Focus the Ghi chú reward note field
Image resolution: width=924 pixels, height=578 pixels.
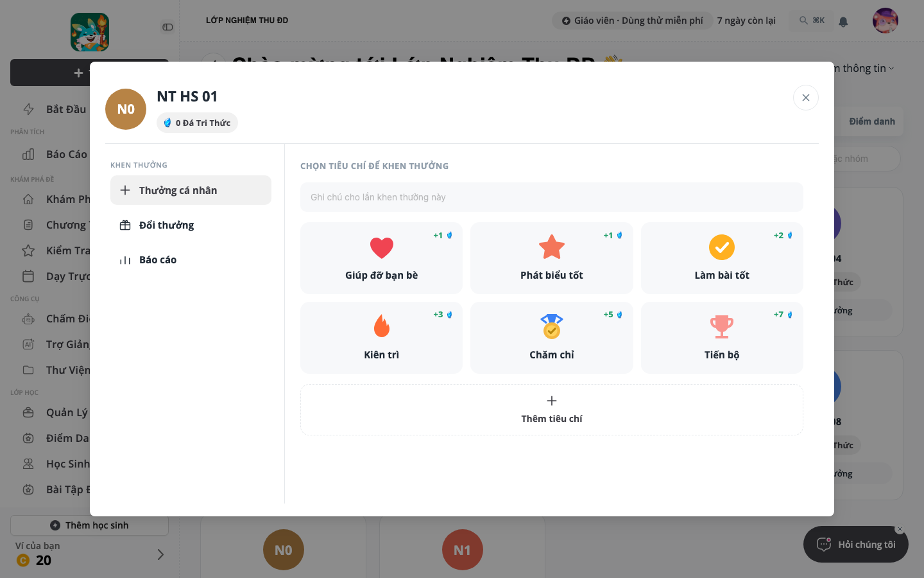551,197
